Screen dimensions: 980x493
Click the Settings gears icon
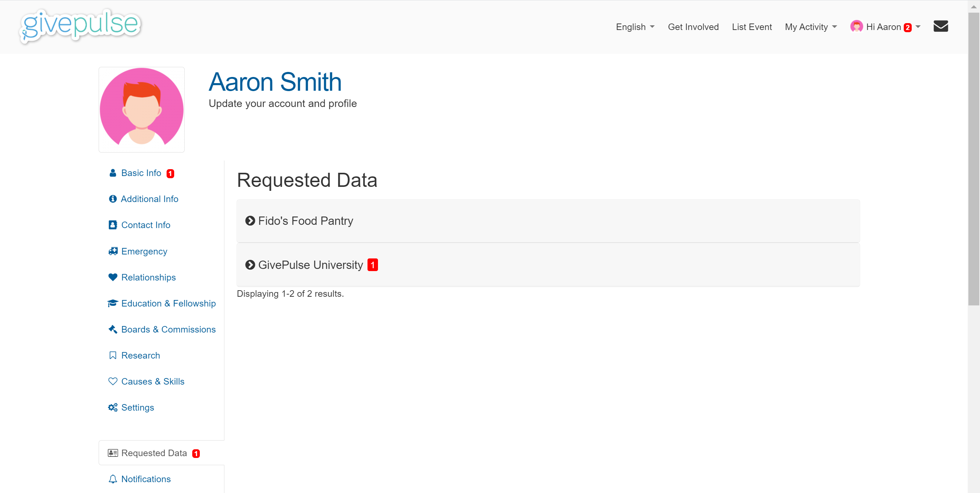click(x=113, y=407)
